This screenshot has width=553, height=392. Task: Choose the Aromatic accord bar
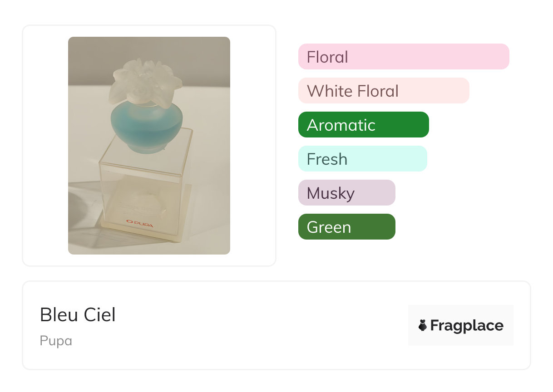(x=363, y=125)
